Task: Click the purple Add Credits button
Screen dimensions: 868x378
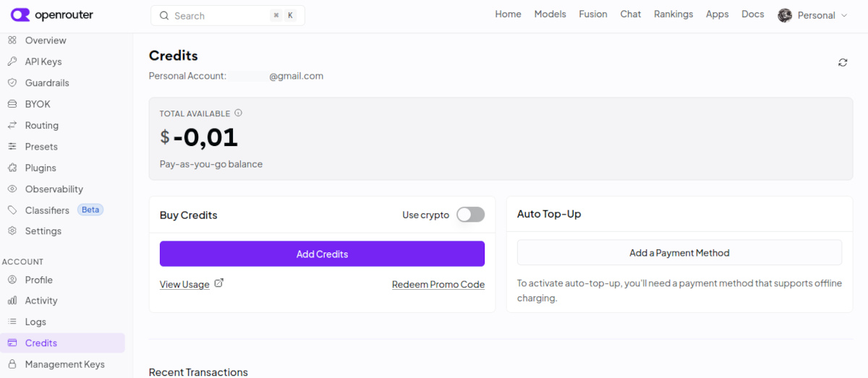Action: [322, 254]
